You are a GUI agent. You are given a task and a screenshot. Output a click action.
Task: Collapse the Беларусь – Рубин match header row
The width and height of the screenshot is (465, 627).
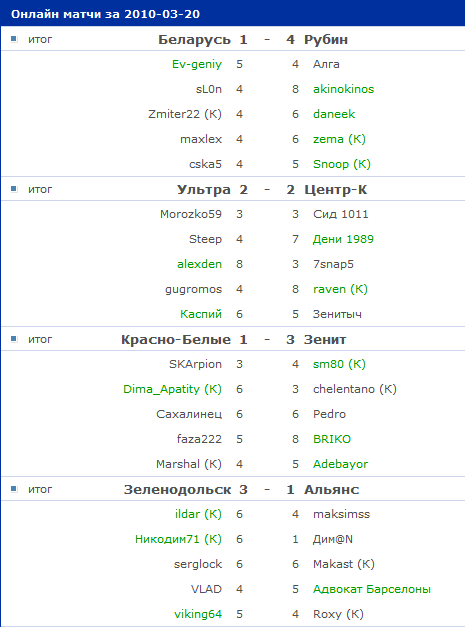tap(233, 39)
